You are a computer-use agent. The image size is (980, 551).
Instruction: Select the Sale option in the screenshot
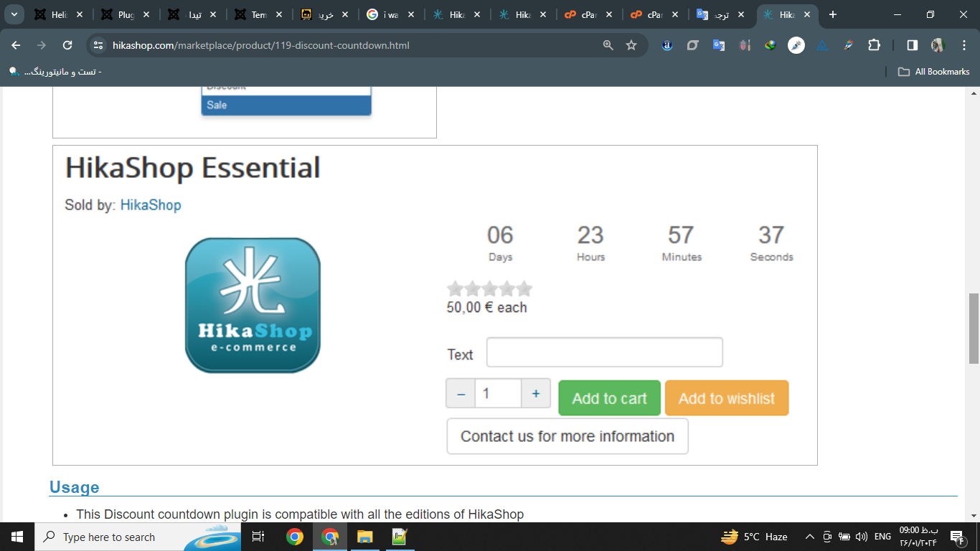coord(286,105)
